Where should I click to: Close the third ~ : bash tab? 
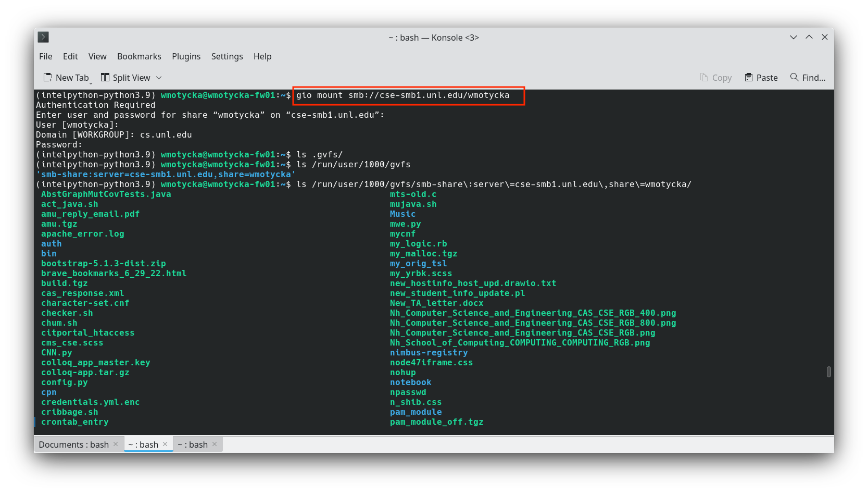[x=215, y=444]
